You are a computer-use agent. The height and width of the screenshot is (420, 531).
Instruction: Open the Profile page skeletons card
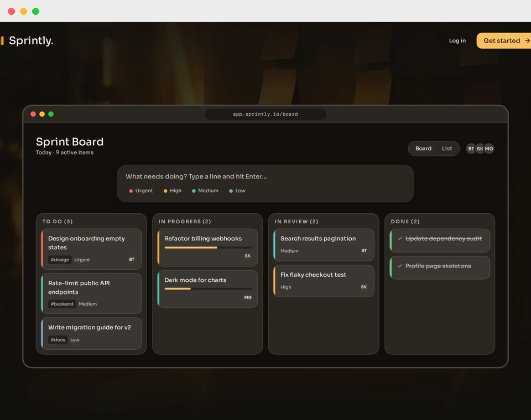[440, 267]
